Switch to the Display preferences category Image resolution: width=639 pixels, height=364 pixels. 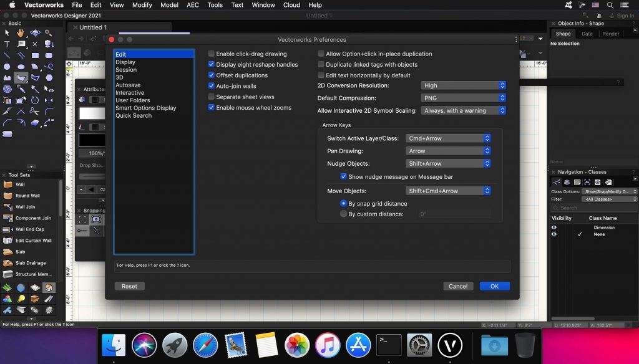coord(127,62)
